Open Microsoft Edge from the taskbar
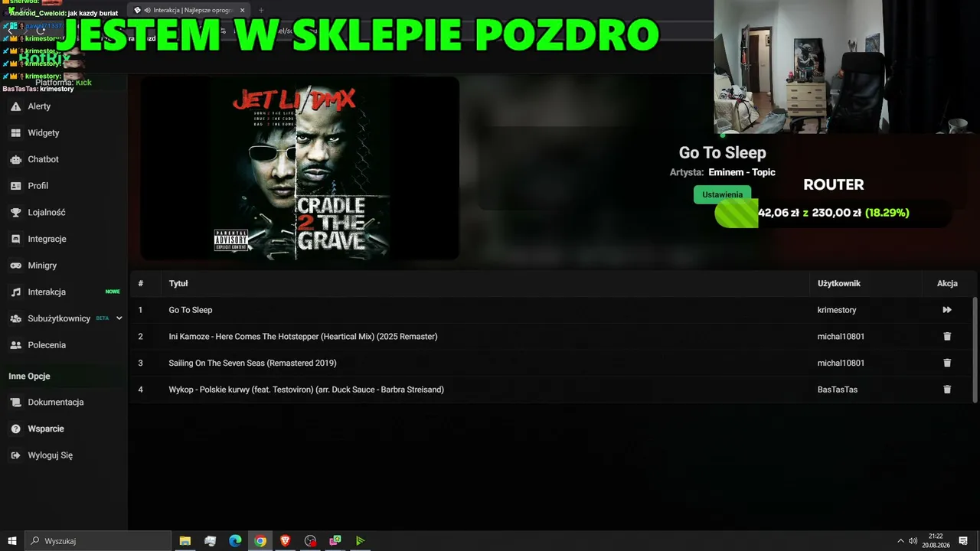The width and height of the screenshot is (980, 551). (235, 541)
